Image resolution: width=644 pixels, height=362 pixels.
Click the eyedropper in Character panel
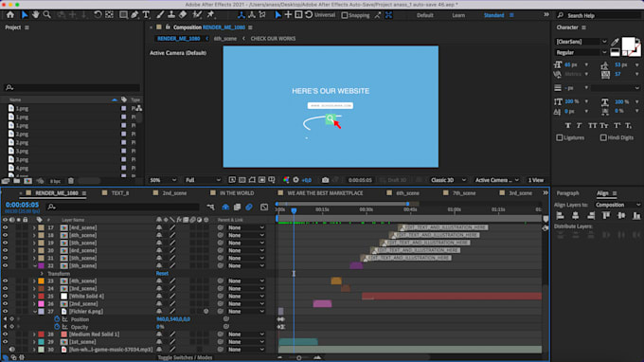[x=615, y=42]
